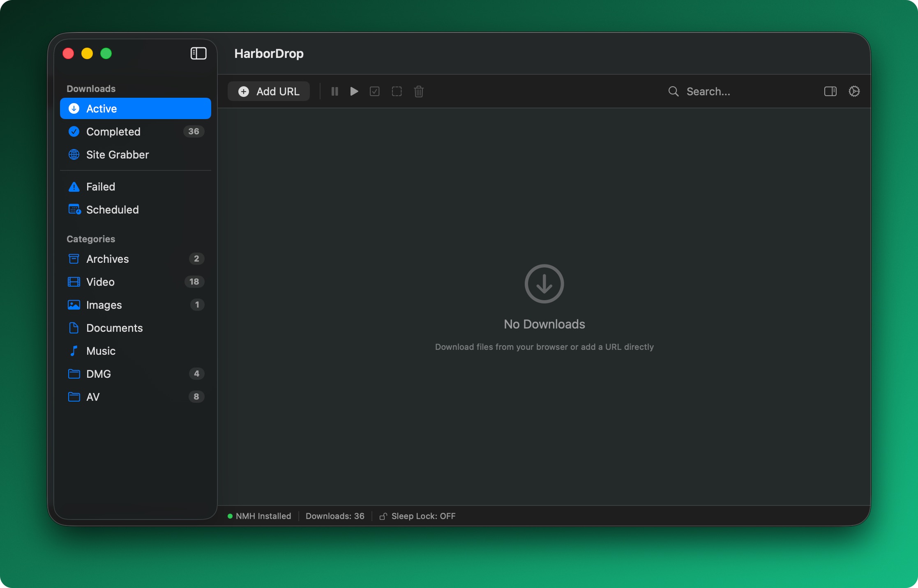This screenshot has height=588, width=918.
Task: Select Active in the sidebar
Action: (136, 108)
